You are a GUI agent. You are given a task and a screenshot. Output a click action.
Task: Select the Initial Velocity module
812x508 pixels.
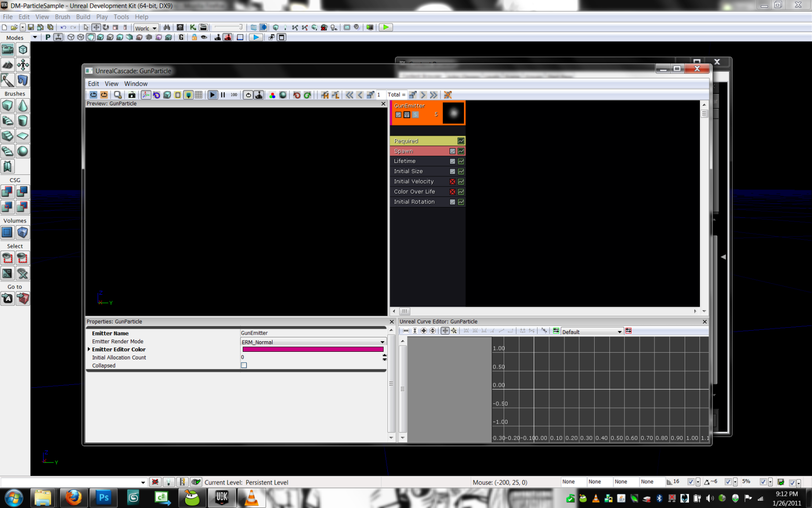[x=429, y=182]
